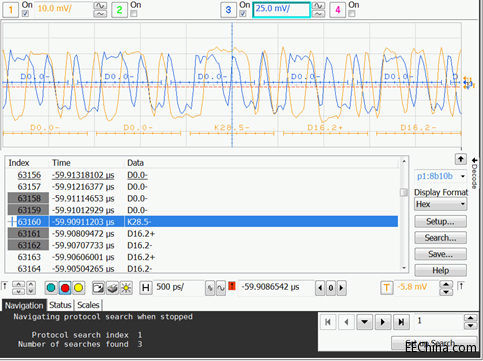The height and width of the screenshot is (361, 483).
Task: Click the Time column header
Action: click(61, 163)
